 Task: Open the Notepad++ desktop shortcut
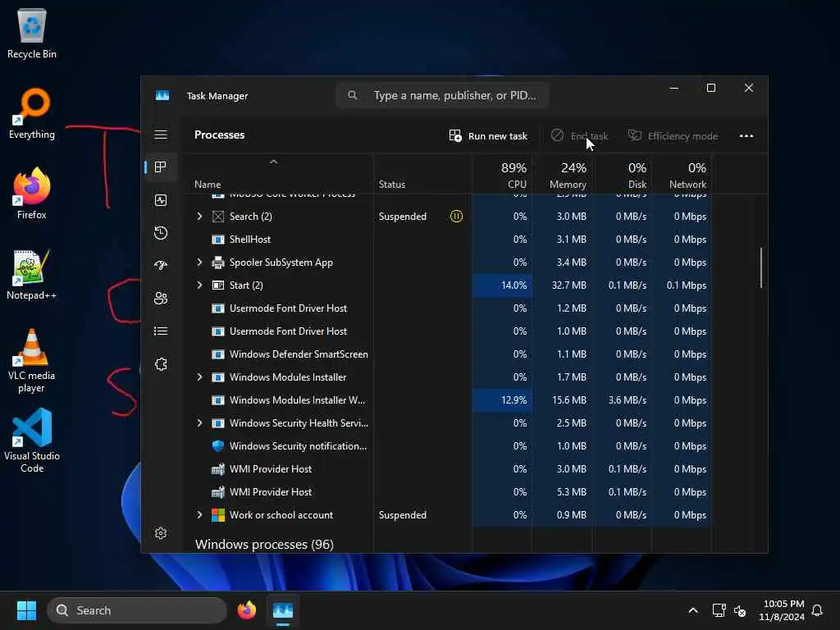(32, 274)
